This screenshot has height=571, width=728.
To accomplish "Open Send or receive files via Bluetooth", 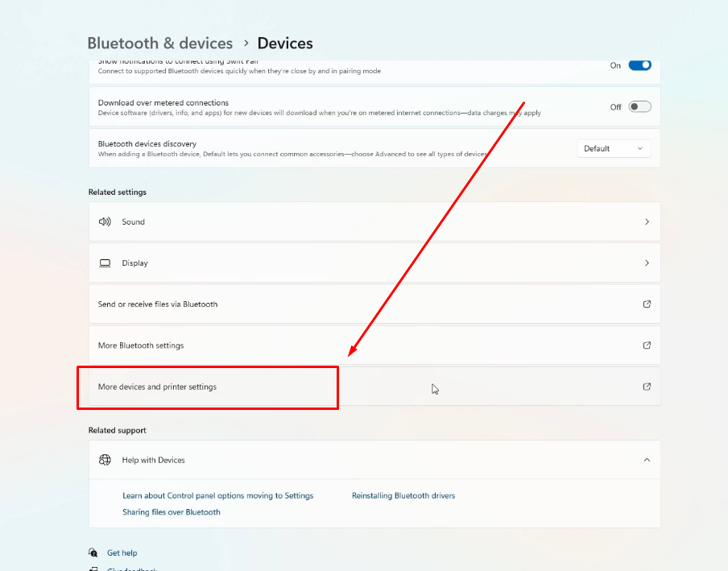I will click(x=374, y=304).
